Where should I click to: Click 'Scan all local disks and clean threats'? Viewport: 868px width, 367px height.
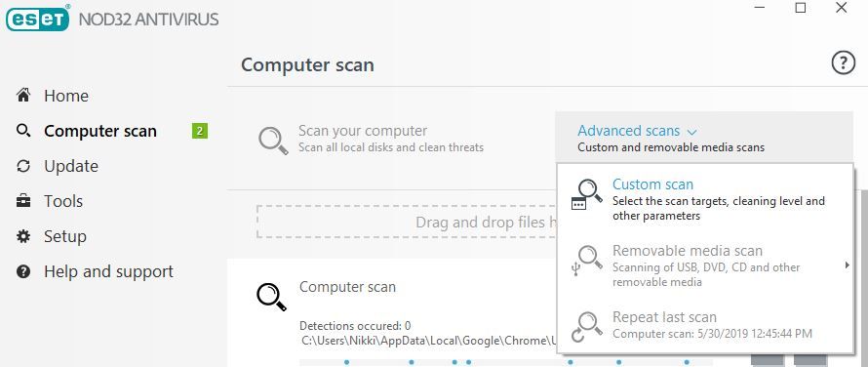click(x=391, y=147)
